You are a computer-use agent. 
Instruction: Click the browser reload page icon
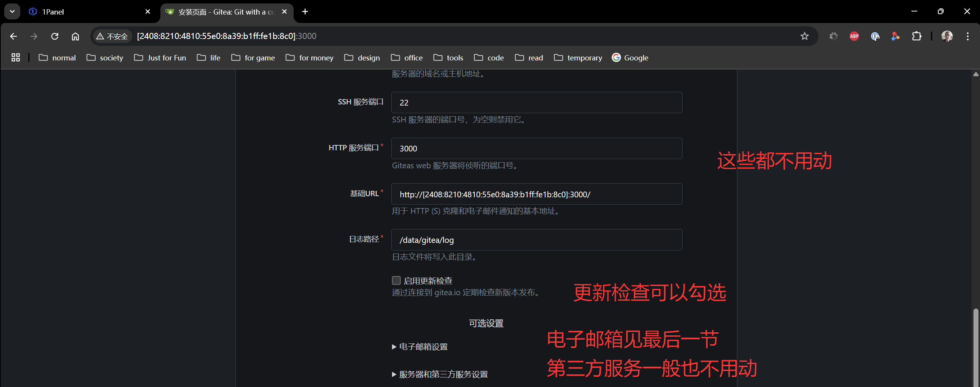55,36
